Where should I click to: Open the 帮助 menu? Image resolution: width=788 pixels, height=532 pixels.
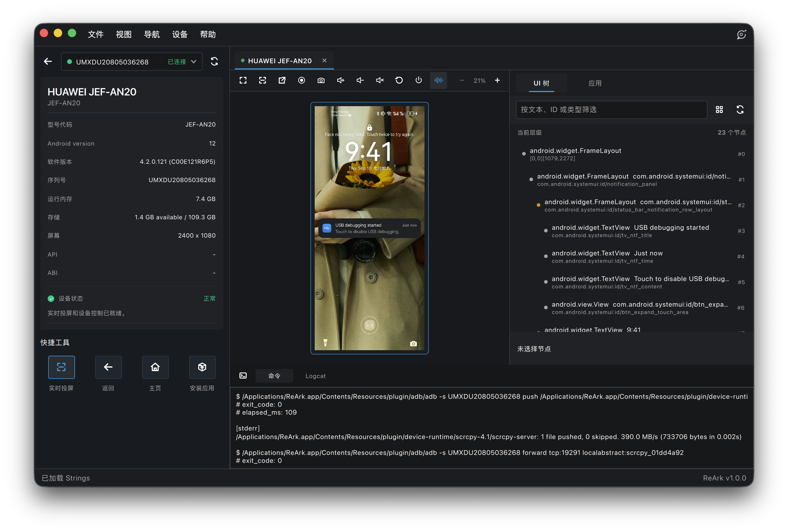tap(208, 34)
